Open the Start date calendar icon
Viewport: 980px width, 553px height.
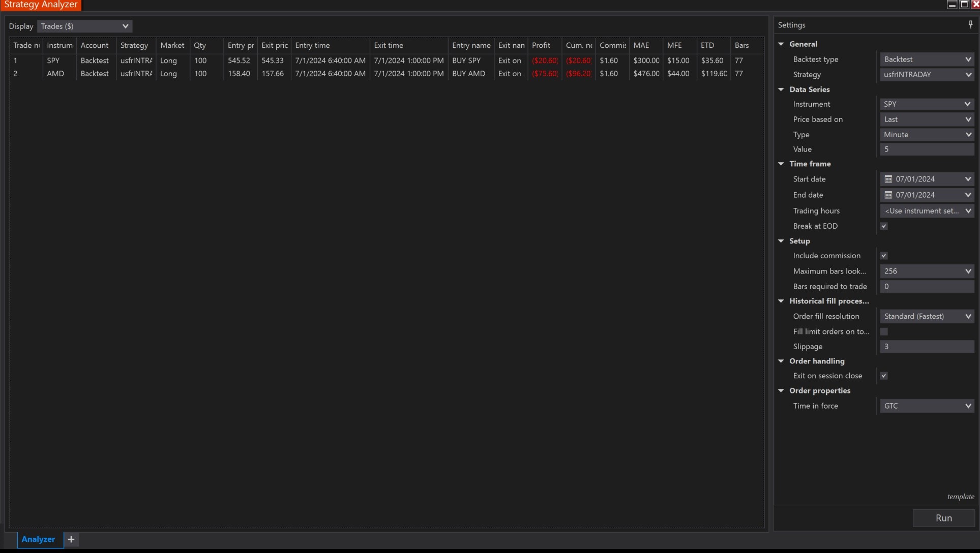888,179
